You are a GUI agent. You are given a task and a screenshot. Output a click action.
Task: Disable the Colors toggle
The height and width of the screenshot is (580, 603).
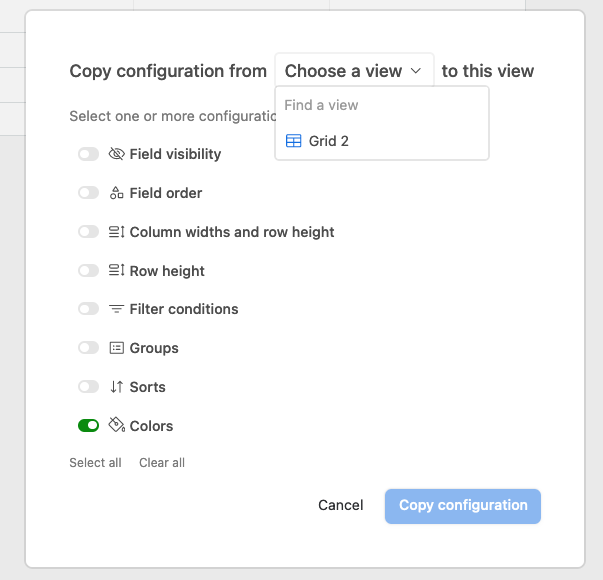(88, 426)
